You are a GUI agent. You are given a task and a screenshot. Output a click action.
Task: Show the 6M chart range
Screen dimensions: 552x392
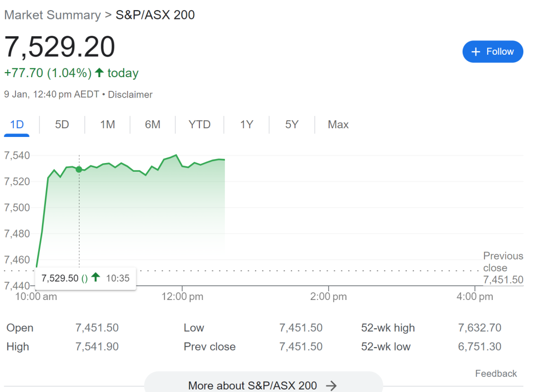tap(152, 125)
